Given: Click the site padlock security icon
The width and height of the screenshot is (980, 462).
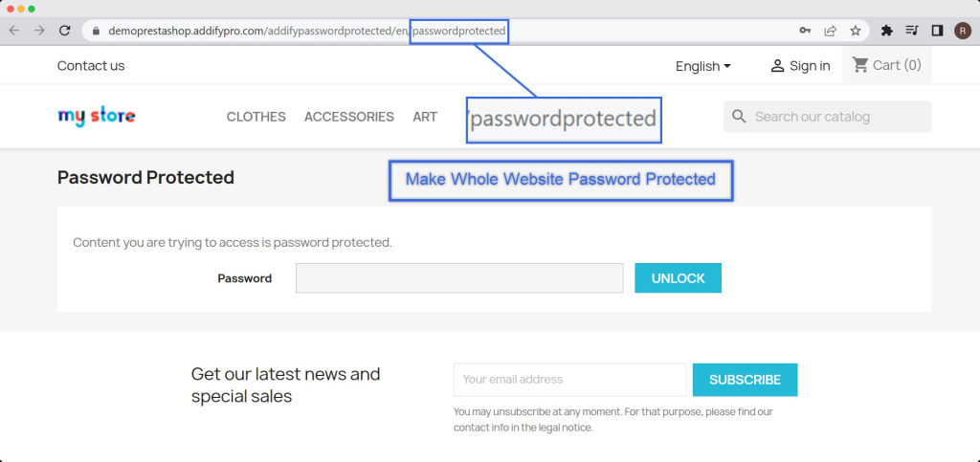Looking at the screenshot, I should point(95,31).
